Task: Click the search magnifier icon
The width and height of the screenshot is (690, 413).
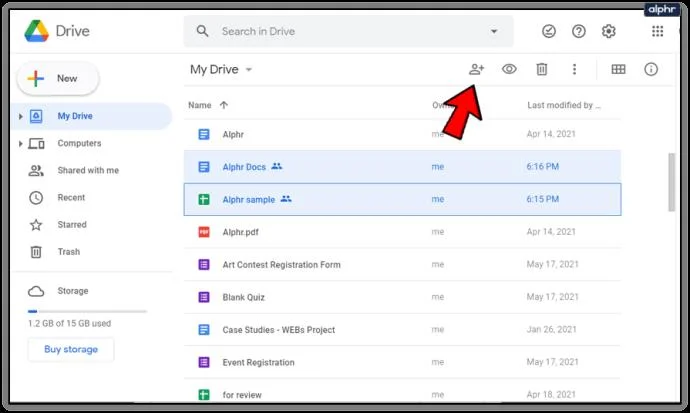Action: coord(202,31)
